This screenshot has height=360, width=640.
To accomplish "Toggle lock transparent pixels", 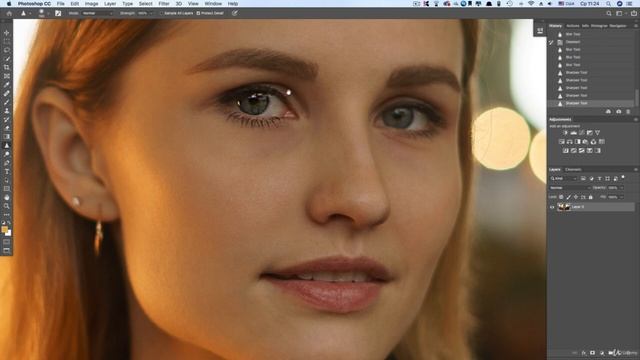I will tap(561, 197).
